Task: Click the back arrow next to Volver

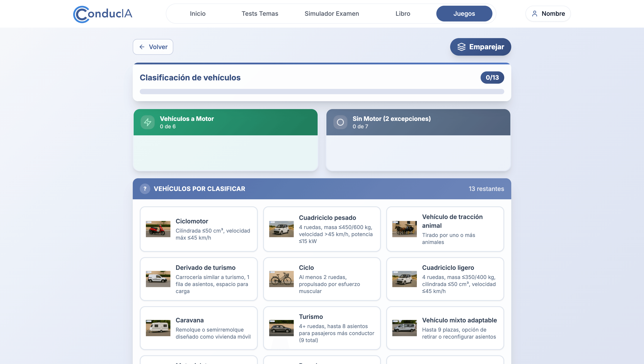Action: [142, 47]
